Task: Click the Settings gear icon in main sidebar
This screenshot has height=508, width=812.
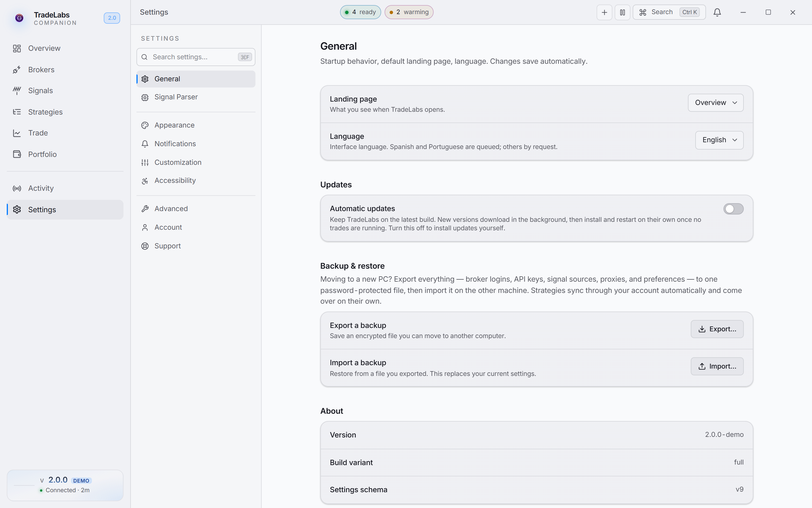Action: [17, 210]
